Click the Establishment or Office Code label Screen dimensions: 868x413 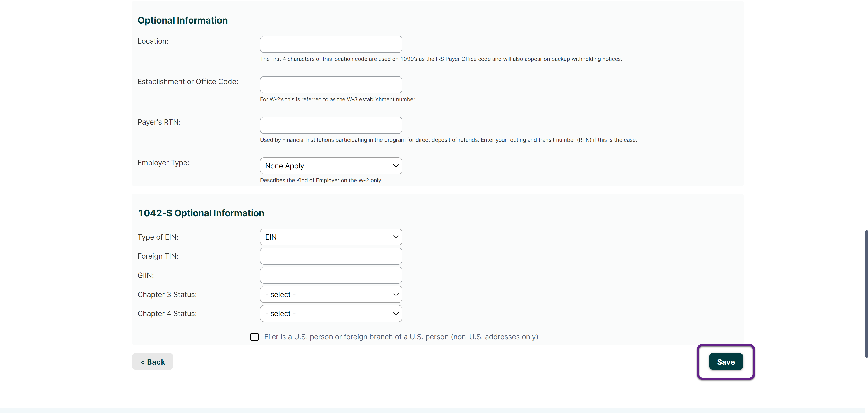[187, 82]
